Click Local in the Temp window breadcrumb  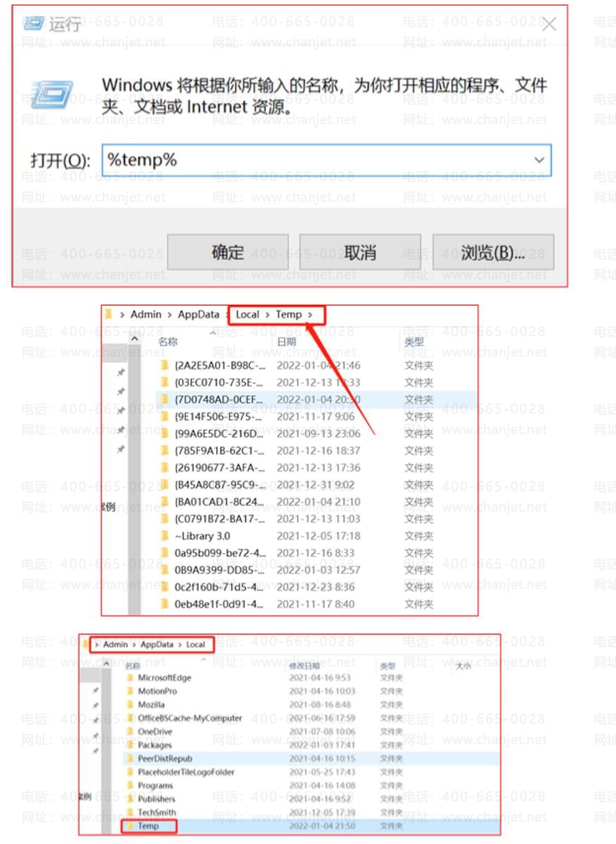(248, 314)
